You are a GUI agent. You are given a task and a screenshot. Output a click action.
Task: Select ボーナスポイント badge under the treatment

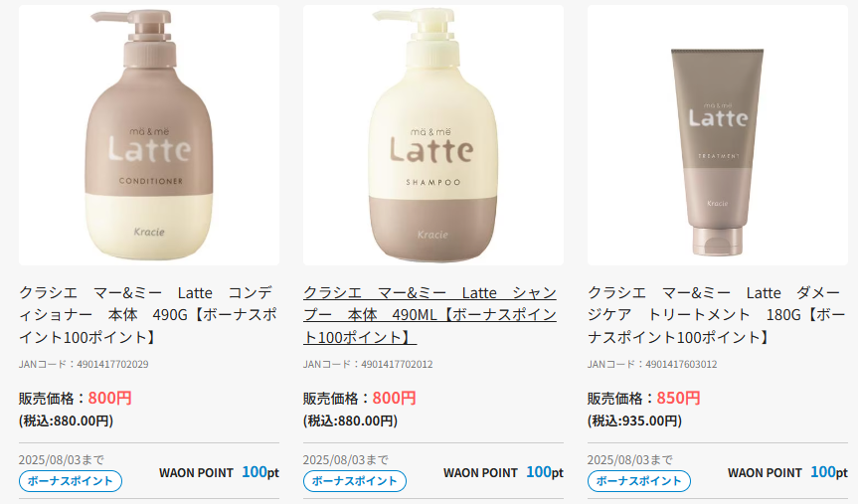pyautogui.click(x=639, y=481)
